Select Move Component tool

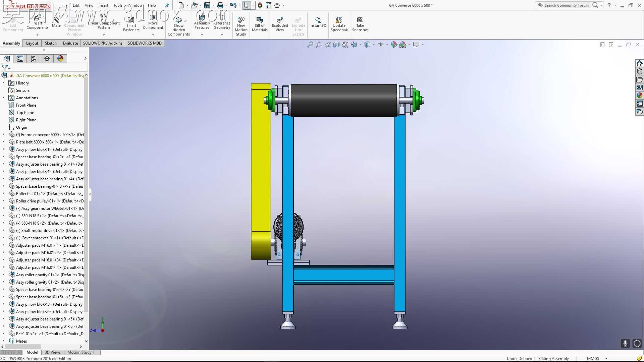pos(153,22)
